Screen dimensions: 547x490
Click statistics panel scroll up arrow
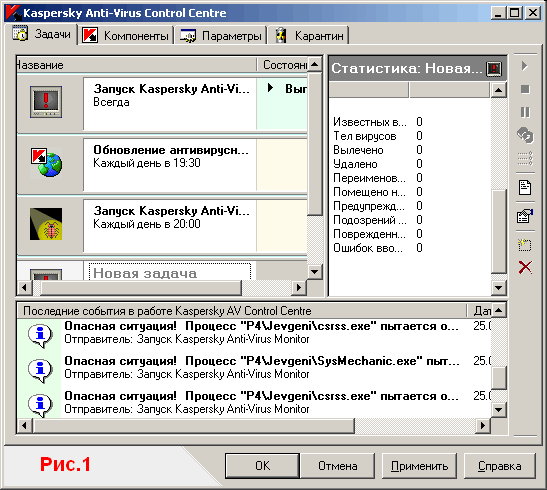(x=499, y=90)
